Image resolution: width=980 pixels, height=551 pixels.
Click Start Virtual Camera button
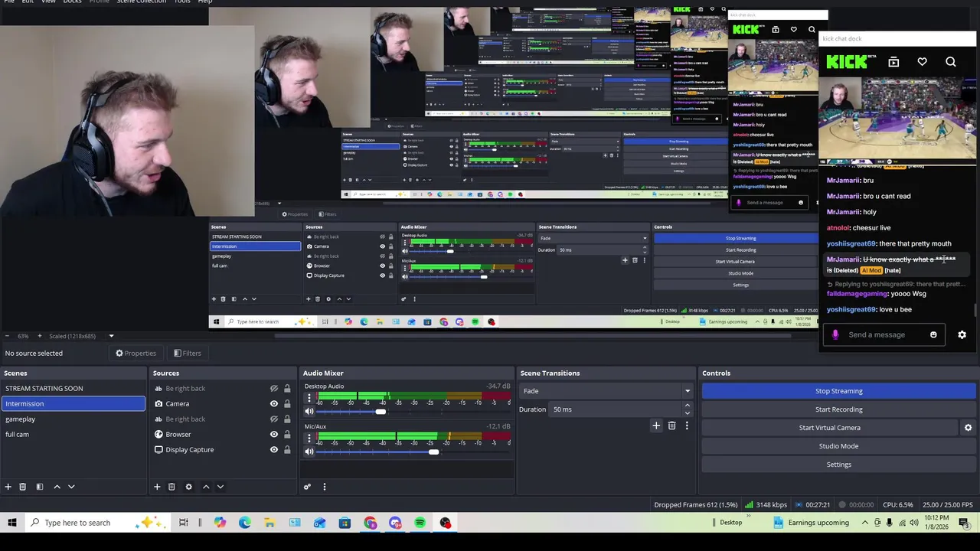(x=830, y=428)
